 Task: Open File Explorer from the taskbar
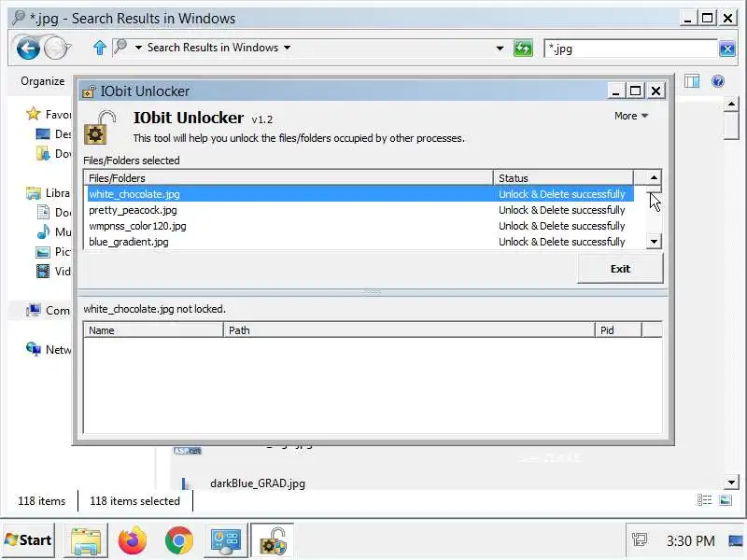86,540
